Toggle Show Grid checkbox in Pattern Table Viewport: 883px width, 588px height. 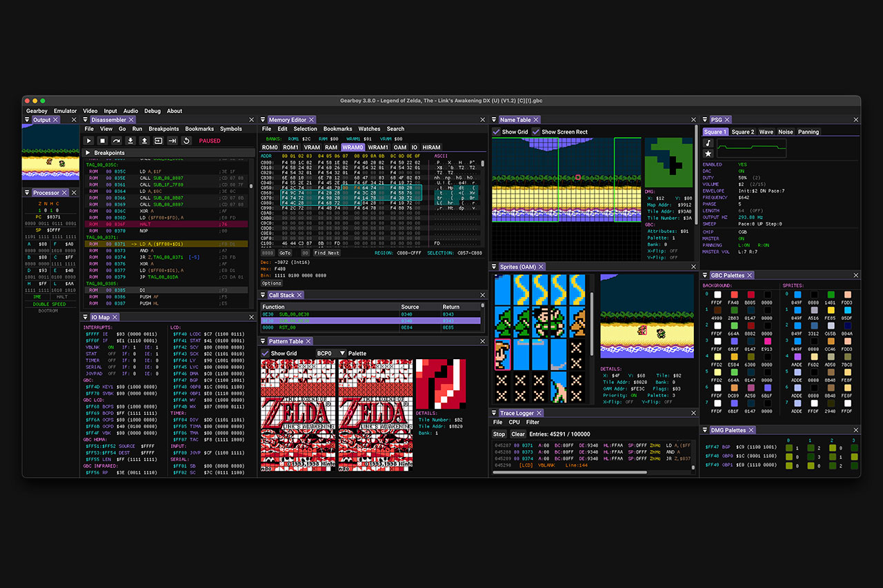click(x=266, y=354)
